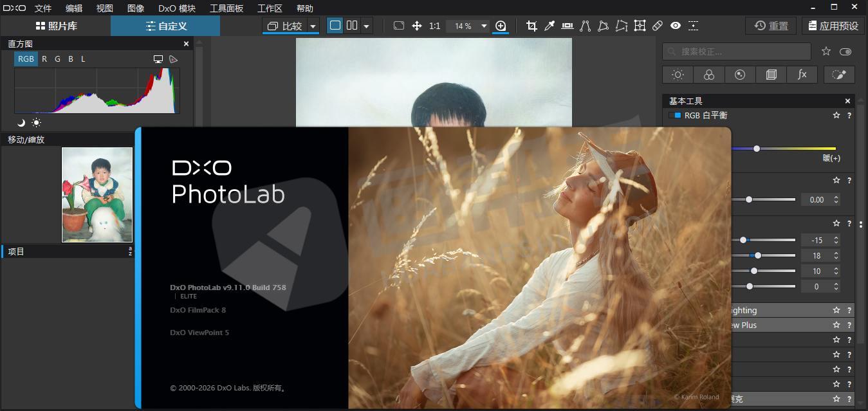This screenshot has width=868, height=411.
Task: Toggle active corrections only switch
Action: coord(845,51)
